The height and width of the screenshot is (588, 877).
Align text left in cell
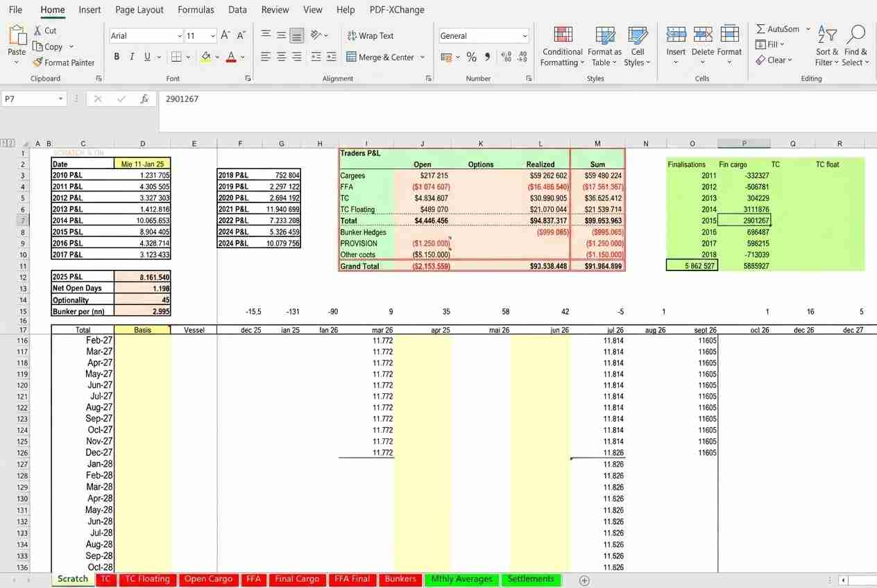click(x=266, y=57)
